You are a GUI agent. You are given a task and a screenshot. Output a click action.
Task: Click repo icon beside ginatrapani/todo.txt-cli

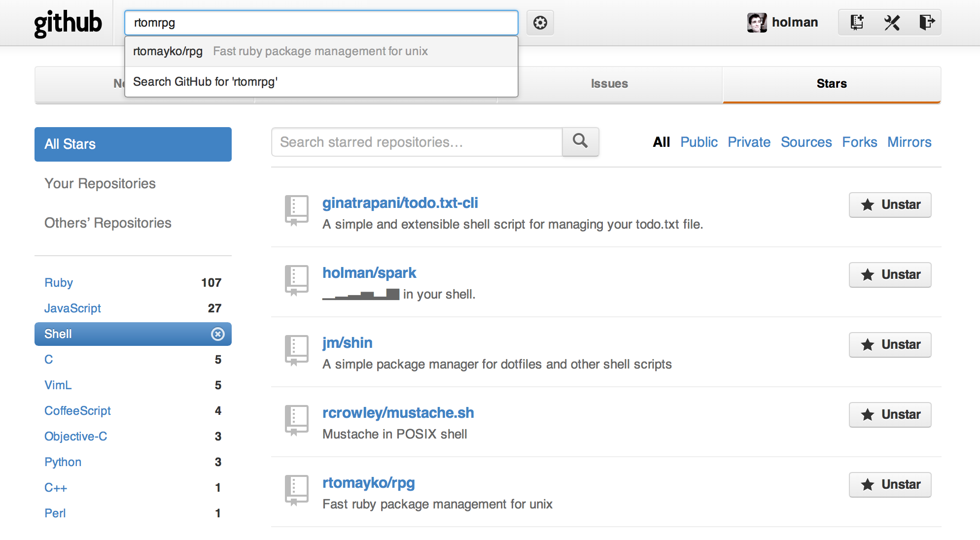click(x=297, y=210)
